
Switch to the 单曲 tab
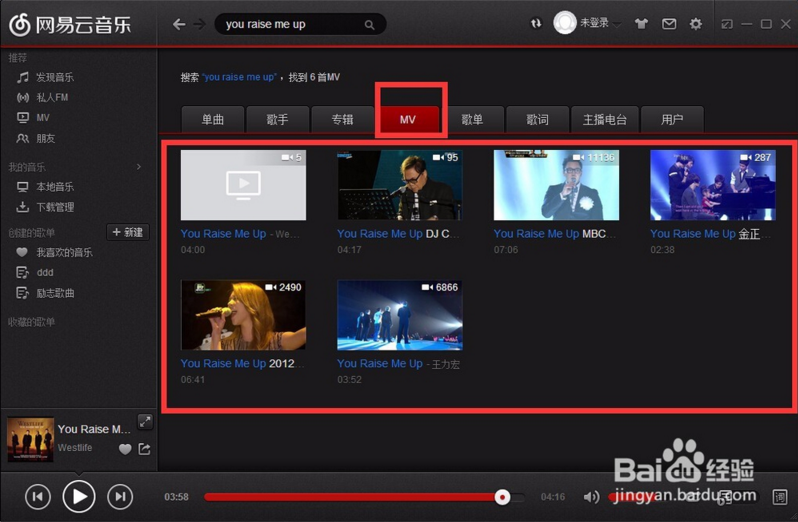point(213,120)
